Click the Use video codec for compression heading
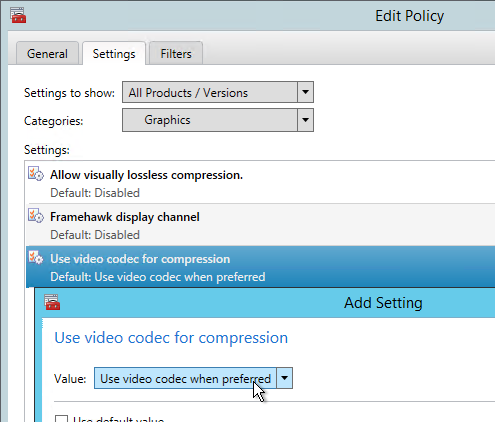Image resolution: width=495 pixels, height=422 pixels. 171,338
